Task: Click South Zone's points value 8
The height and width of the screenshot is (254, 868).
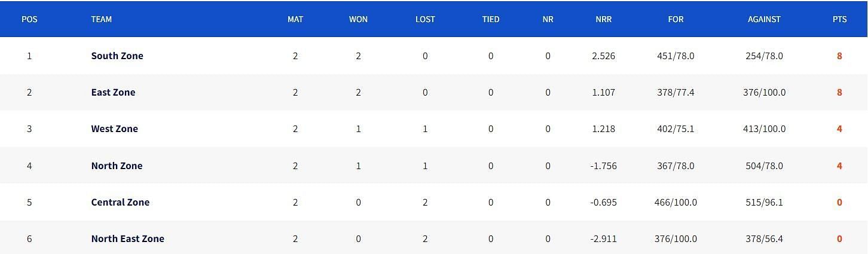Action: click(x=839, y=56)
